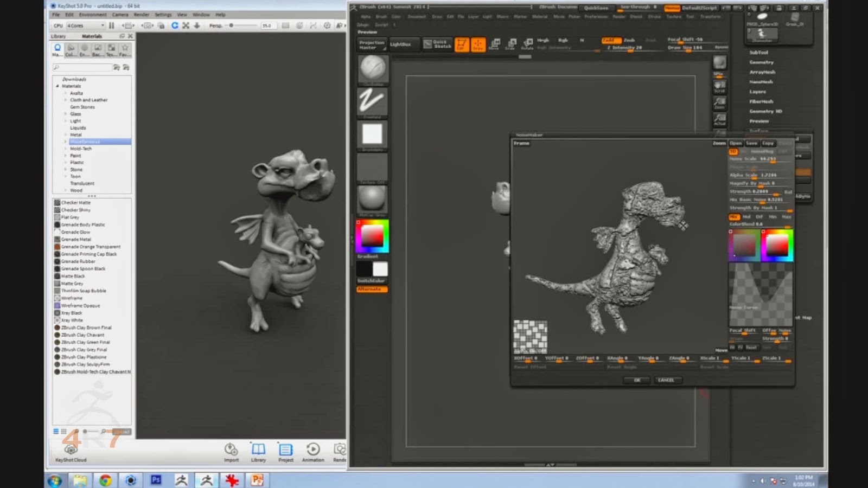Open the ZBrush stroke type thumbnail

coord(373,102)
